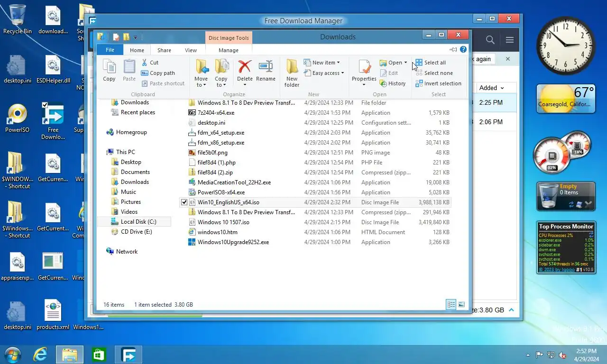Open the PowerISO desktop shortcut
607x364 pixels.
point(17,118)
